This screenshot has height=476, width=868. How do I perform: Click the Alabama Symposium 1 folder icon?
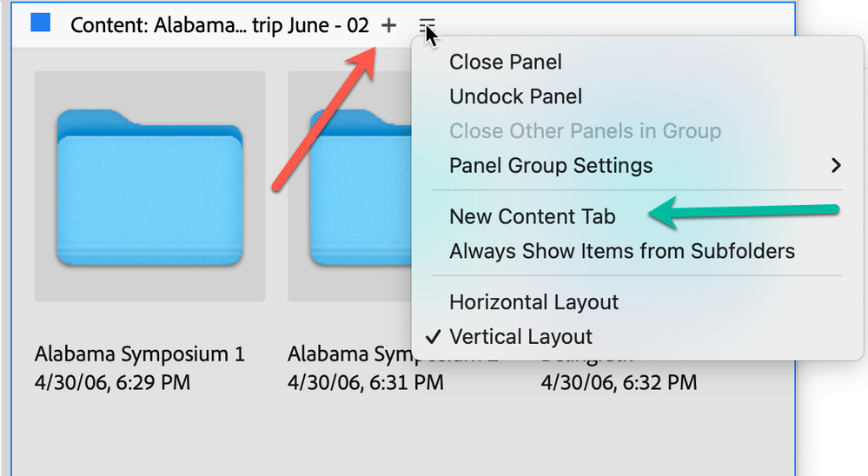pyautogui.click(x=149, y=187)
